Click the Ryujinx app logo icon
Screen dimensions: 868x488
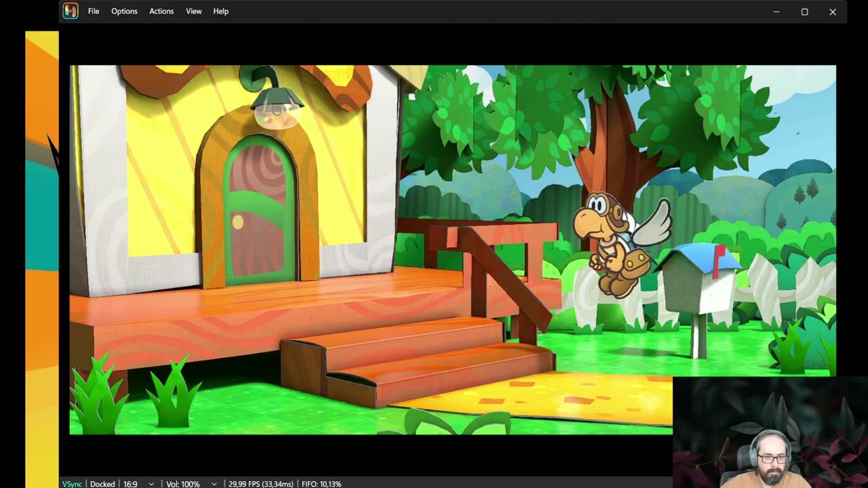click(71, 11)
